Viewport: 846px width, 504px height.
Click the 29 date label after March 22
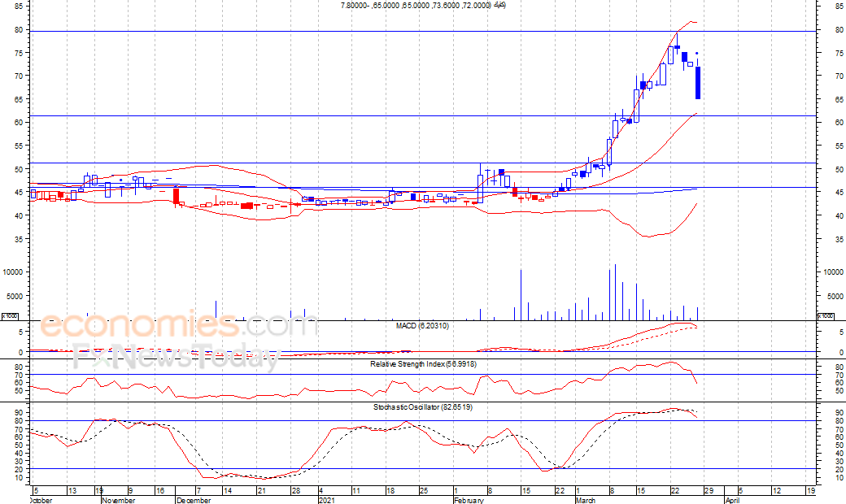coord(709,491)
